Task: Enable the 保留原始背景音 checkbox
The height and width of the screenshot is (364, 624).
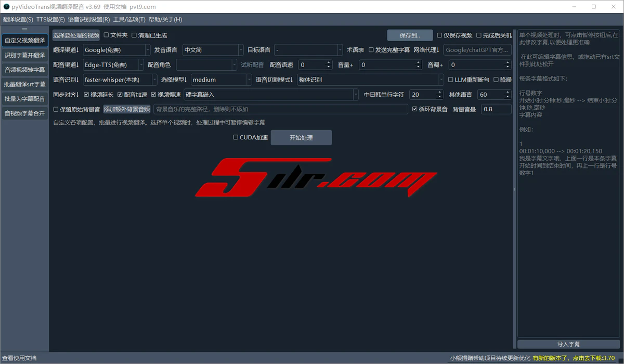Action: (x=77, y=109)
